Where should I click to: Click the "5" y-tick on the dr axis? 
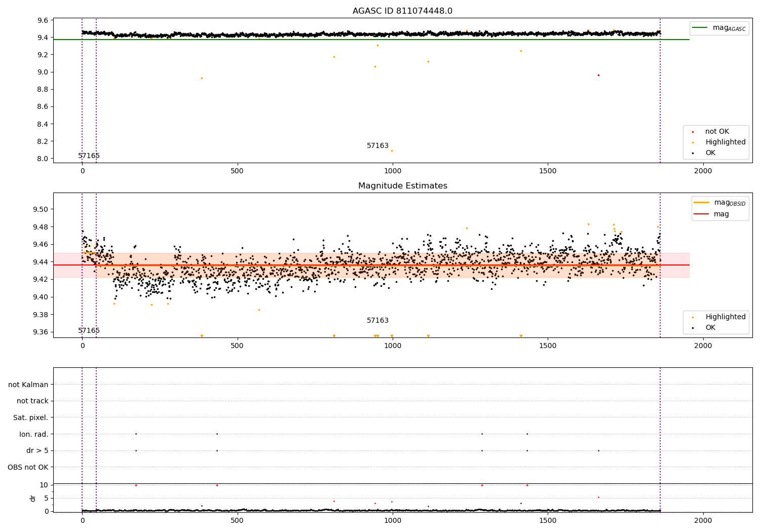click(46, 498)
